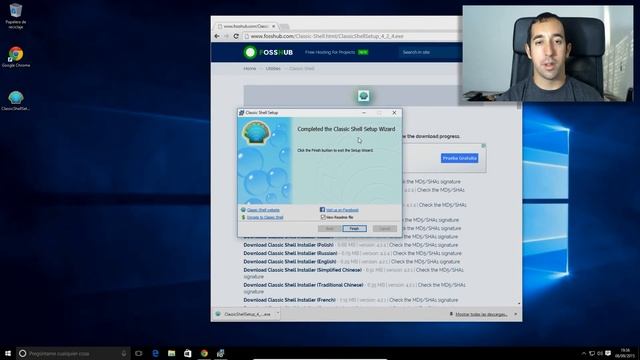This screenshot has height=360, width=640.
Task: Close the ad banner with its corner icon
Action: coord(484,146)
